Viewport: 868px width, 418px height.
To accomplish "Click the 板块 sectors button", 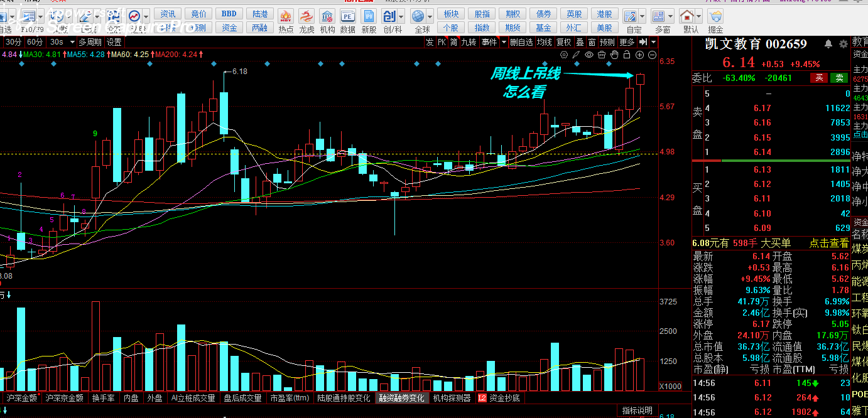I will (451, 14).
